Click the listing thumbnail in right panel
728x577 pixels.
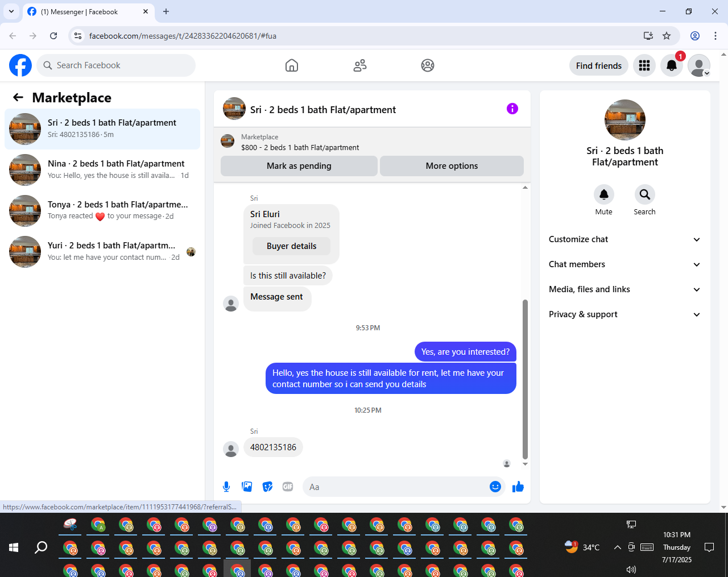pyautogui.click(x=625, y=120)
